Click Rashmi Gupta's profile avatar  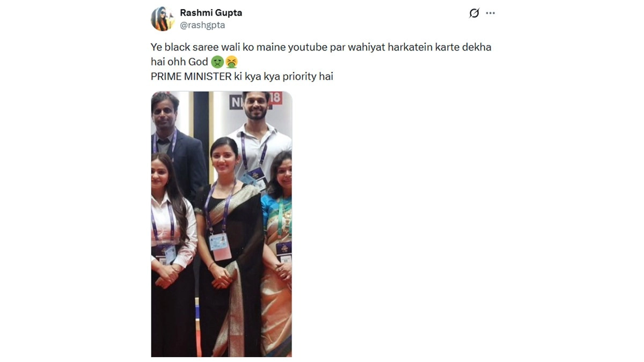point(163,19)
